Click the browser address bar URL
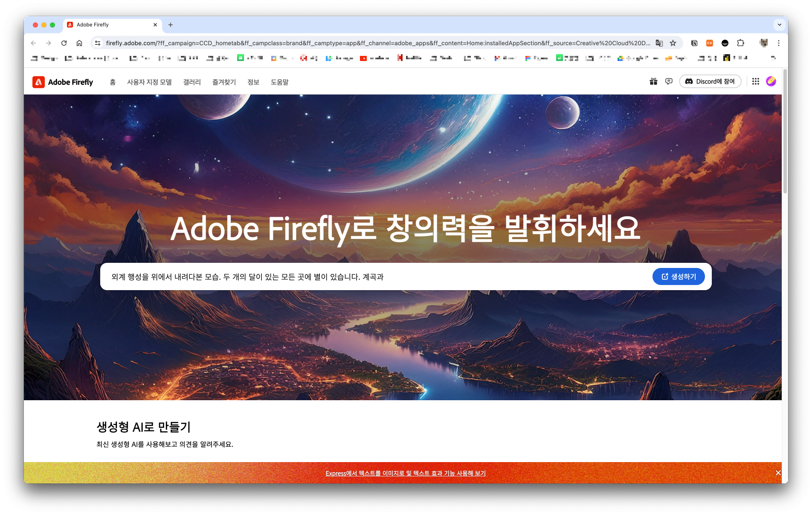Viewport: 812px width, 515px height. click(x=378, y=43)
